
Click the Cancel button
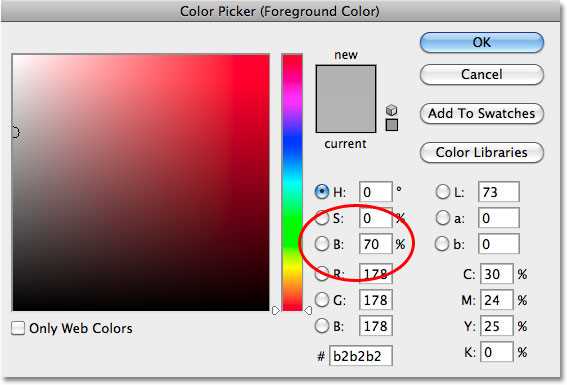pos(482,74)
